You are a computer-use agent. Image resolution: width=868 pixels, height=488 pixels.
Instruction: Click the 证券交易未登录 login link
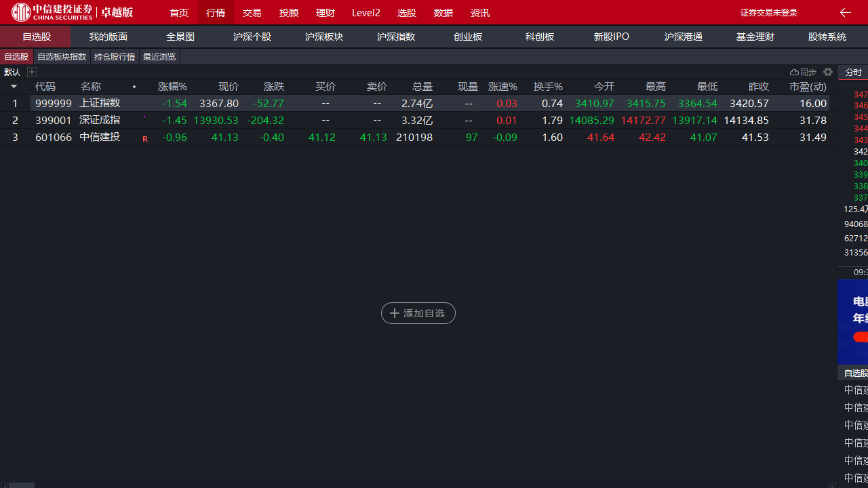[768, 13]
